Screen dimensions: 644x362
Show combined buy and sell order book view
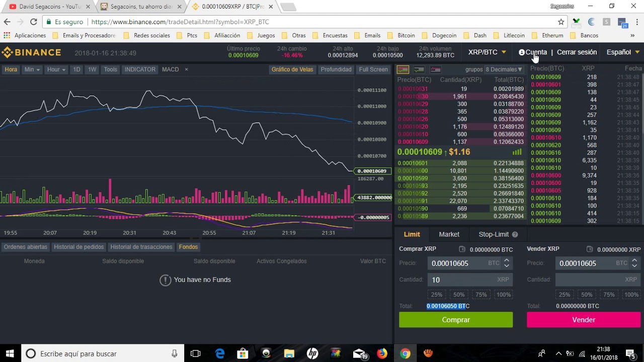(403, 69)
